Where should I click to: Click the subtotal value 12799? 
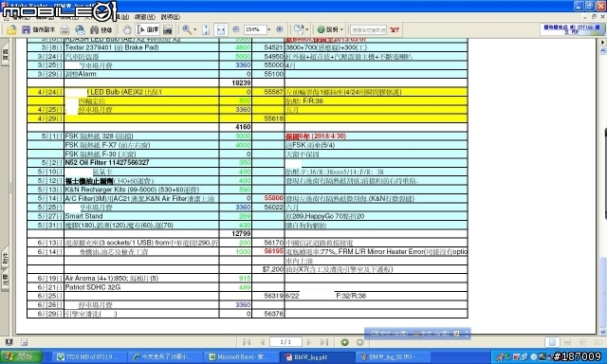point(241,233)
